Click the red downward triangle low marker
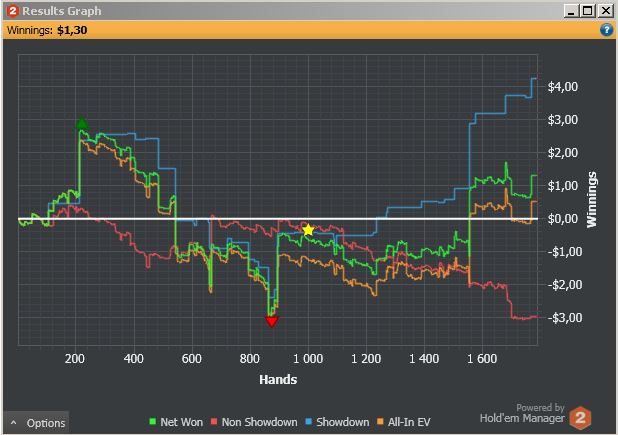 click(272, 322)
